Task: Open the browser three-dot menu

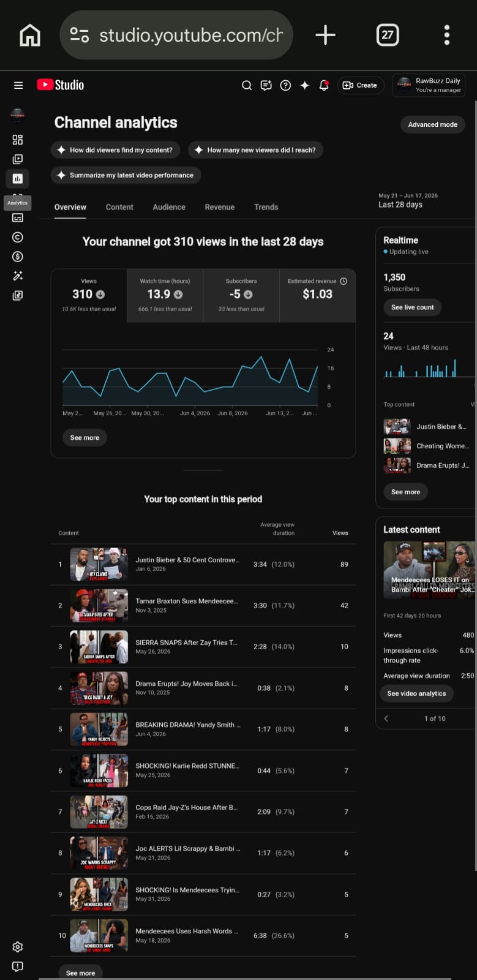Action: (447, 35)
